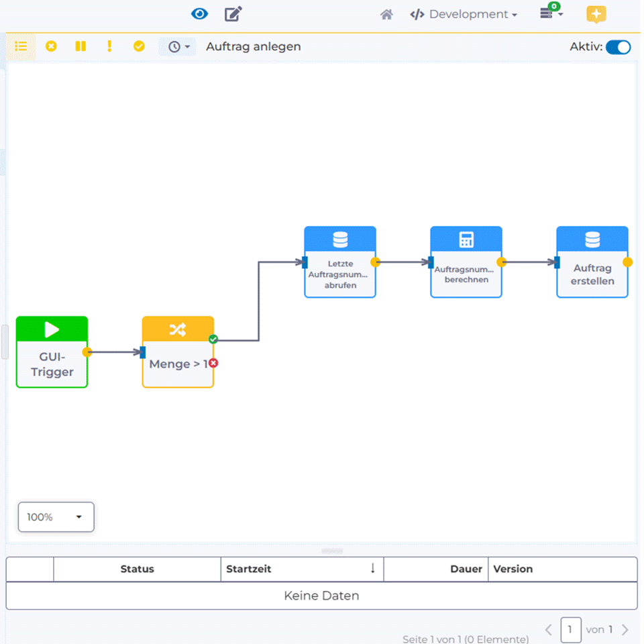Filter by paused status icon
Screen dimensions: 644x644
80,47
